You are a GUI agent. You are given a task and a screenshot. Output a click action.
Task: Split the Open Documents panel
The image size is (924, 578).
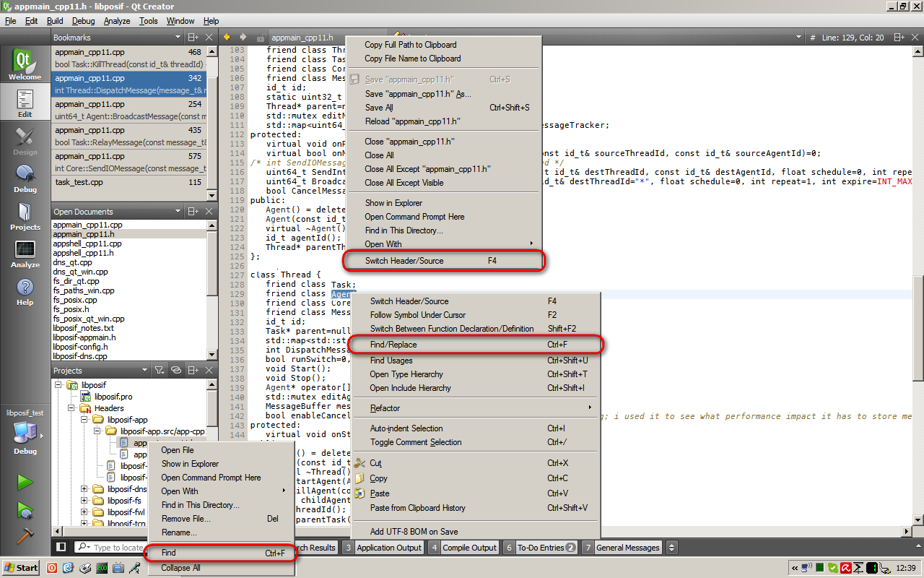[x=193, y=212]
